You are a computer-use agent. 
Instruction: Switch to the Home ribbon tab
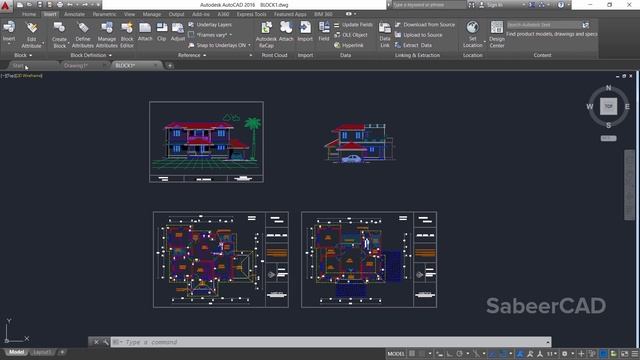click(x=29, y=14)
